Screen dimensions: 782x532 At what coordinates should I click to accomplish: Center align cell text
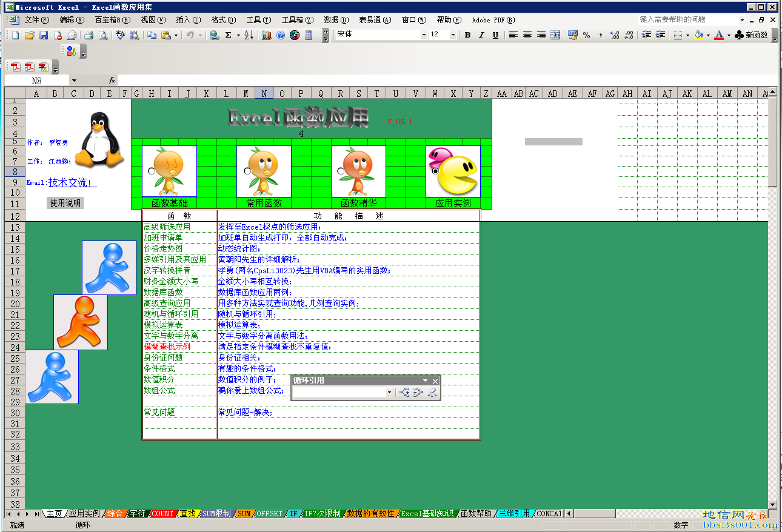[527, 35]
